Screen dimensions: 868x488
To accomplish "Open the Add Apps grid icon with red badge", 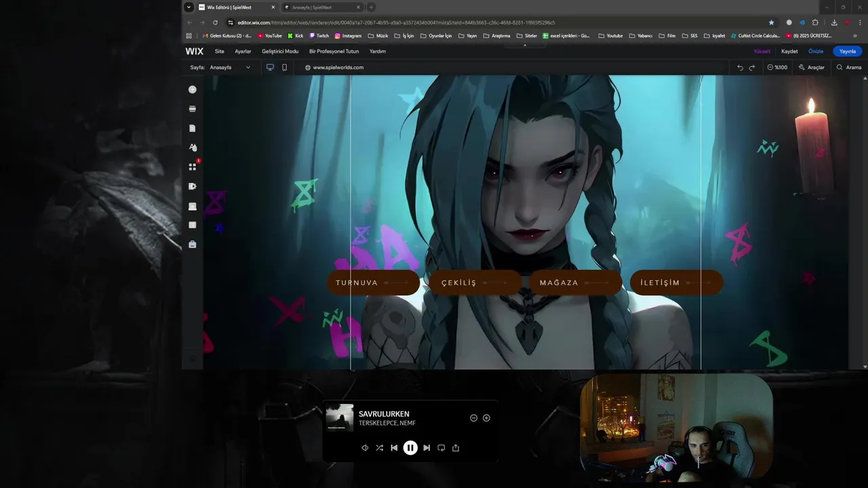I will [193, 167].
